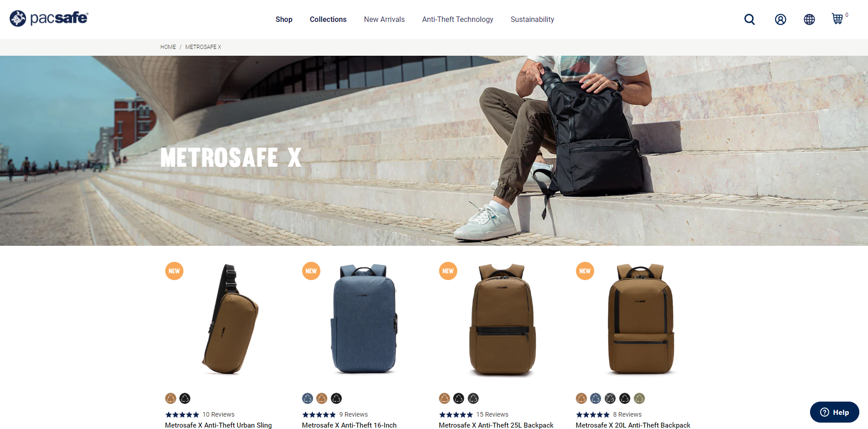Select green swatch for 20L Backpack
This screenshot has width=868, height=429.
tap(639, 398)
